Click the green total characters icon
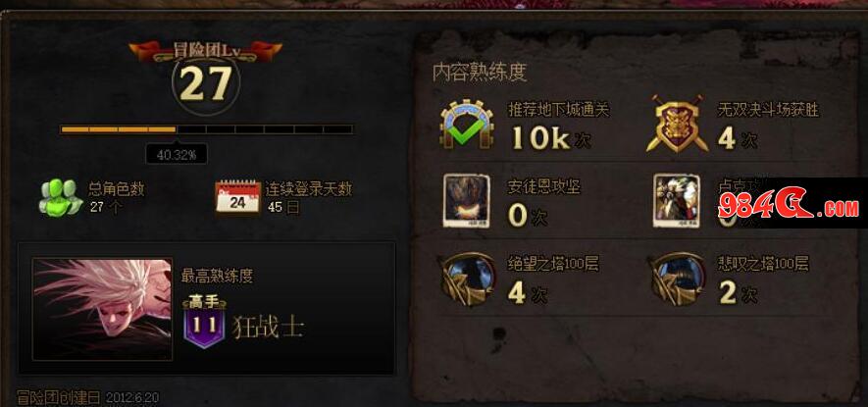868x407 pixels. click(60, 198)
